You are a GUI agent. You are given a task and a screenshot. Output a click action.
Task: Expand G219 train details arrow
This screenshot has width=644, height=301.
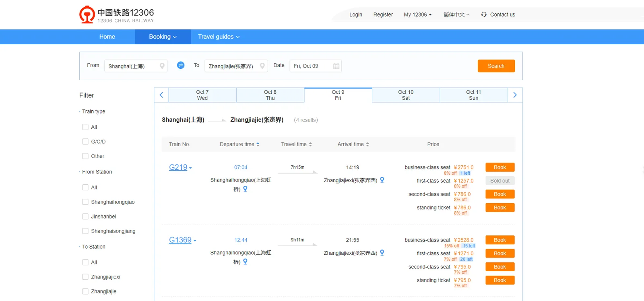[x=190, y=168]
